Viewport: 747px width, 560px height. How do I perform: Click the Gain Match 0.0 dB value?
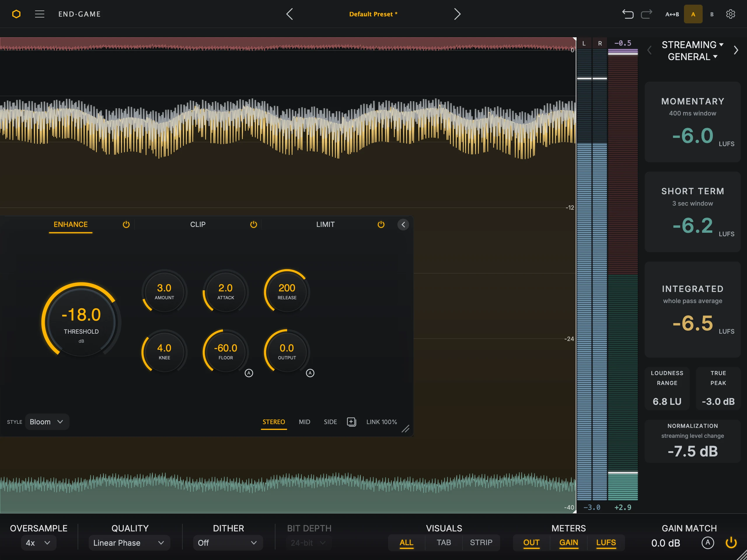[x=666, y=543]
